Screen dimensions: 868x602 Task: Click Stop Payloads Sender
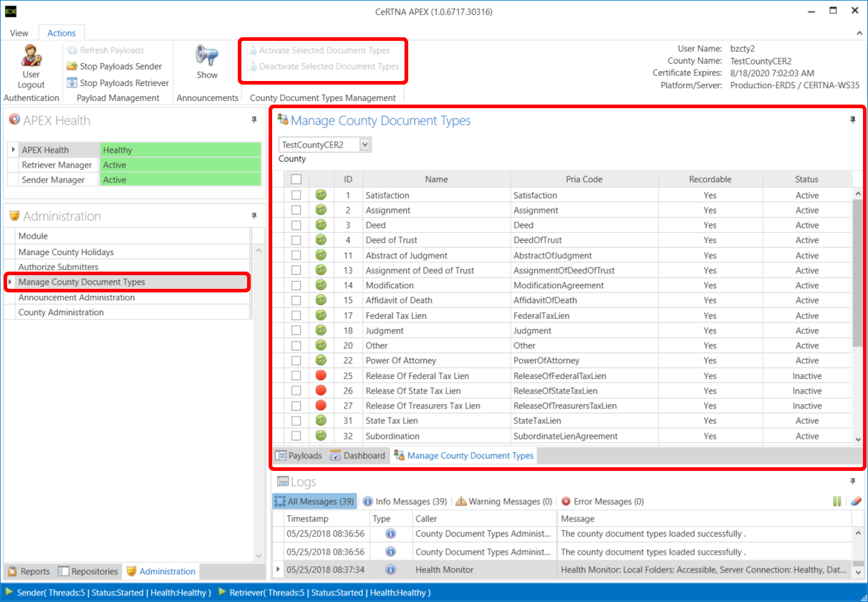115,67
